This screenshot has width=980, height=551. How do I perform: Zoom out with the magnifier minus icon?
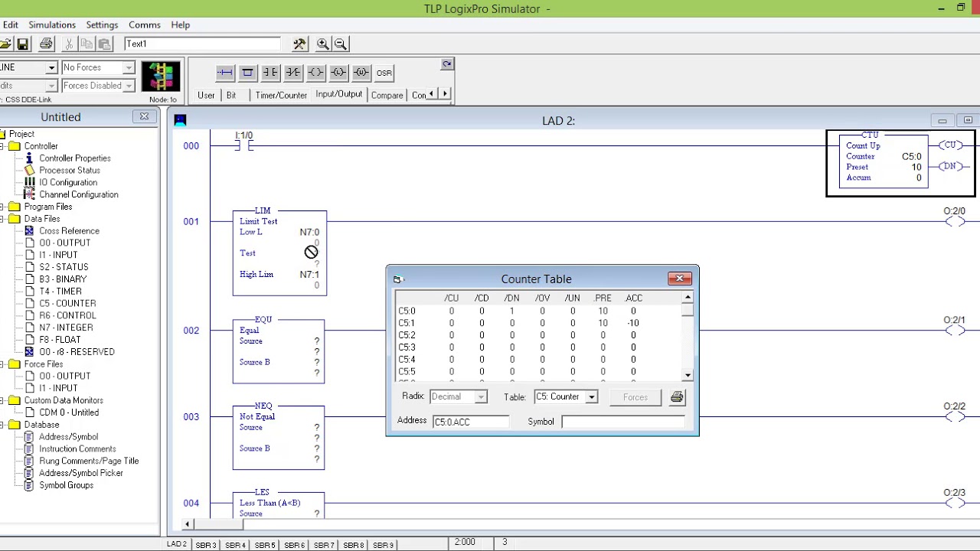(341, 44)
